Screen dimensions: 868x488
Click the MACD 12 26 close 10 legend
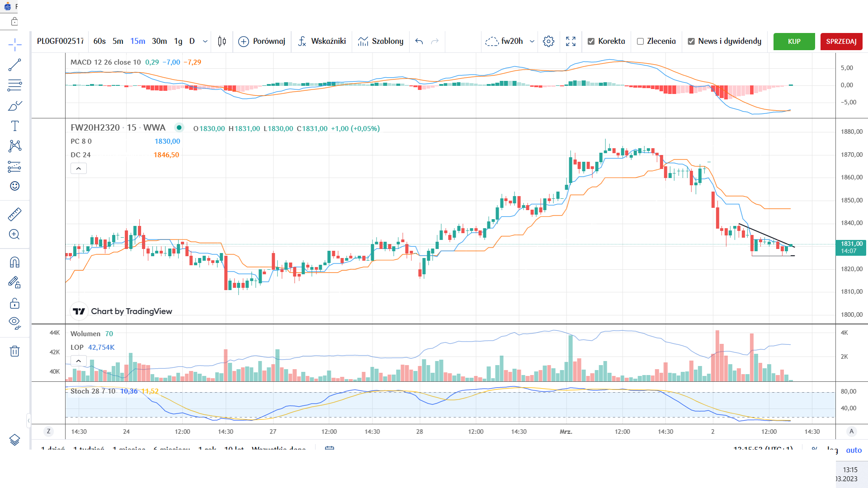coord(105,62)
